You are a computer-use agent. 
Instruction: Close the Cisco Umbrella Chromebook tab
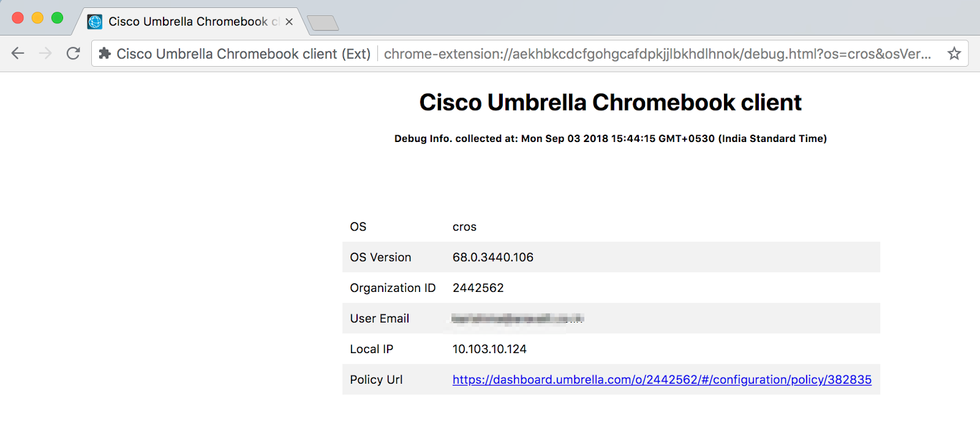tap(289, 22)
